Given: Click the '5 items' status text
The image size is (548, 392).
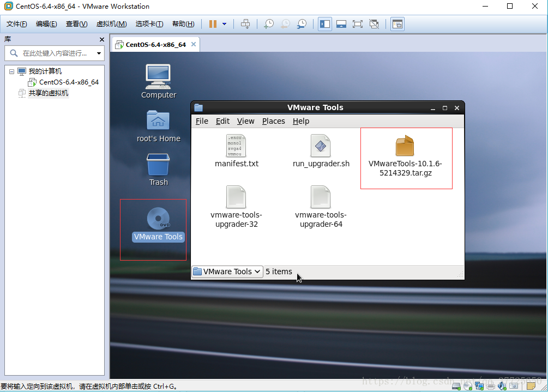Looking at the screenshot, I should pos(279,272).
